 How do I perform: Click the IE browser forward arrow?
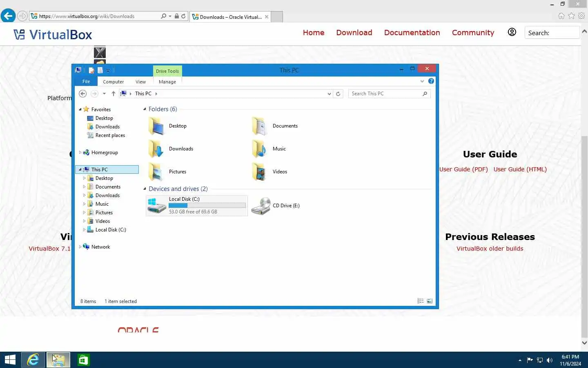22,16
